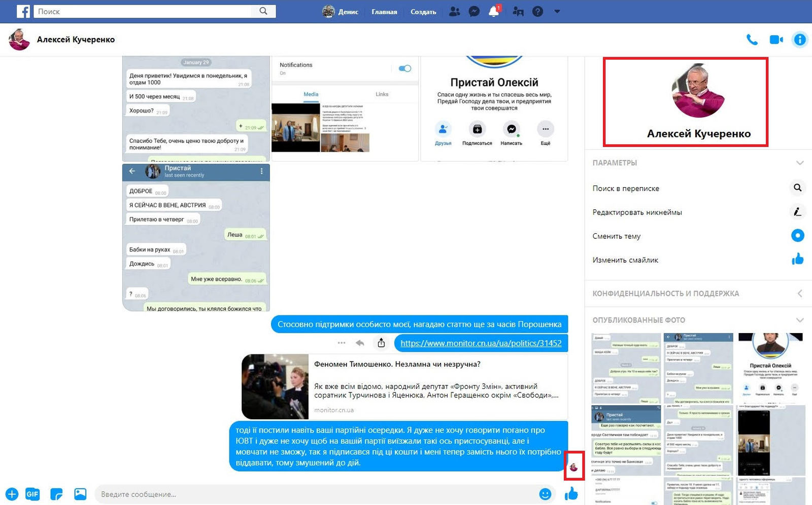The height and width of the screenshot is (505, 812).
Task: Open profile screenshot image Пристай Олексій in chat
Action: point(494,109)
